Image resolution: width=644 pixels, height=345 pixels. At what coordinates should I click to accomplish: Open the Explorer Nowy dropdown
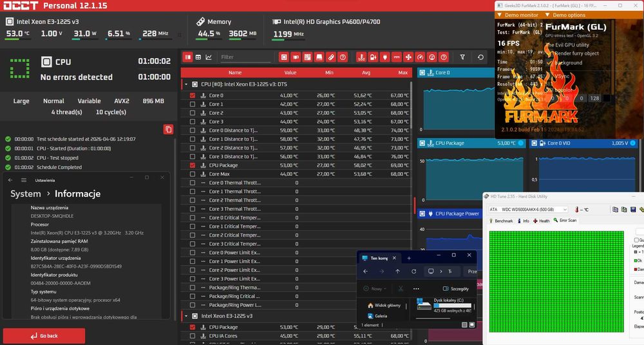coord(375,289)
